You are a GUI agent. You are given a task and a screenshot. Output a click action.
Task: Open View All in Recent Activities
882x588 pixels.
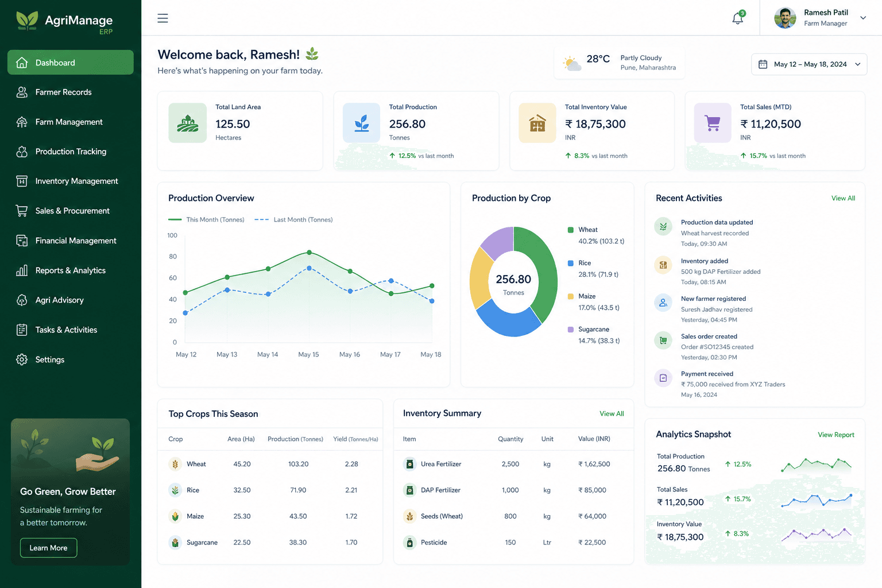pyautogui.click(x=843, y=198)
